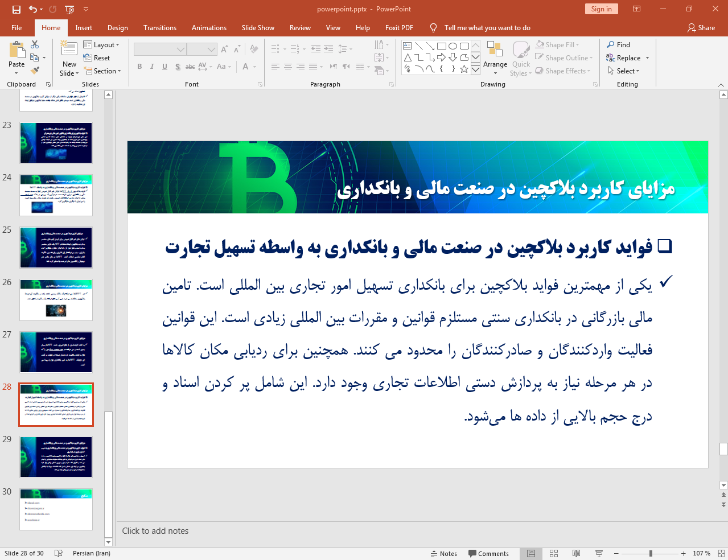Click zoom out minus button
Viewport: 728px width, 560px height.
coord(616,553)
